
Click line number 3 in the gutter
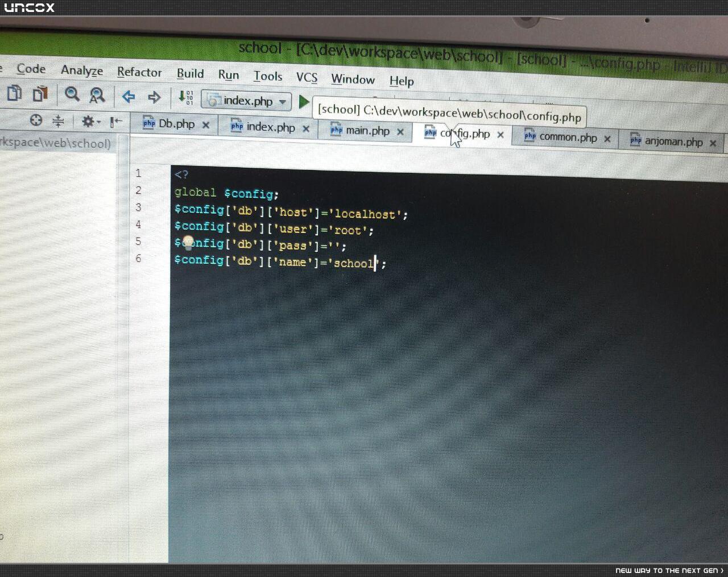coord(138,207)
